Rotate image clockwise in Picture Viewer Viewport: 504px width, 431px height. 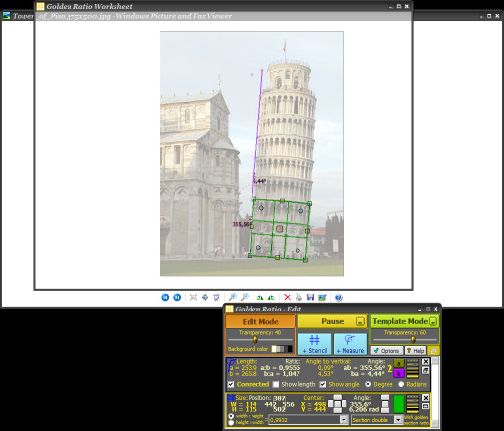260,298
